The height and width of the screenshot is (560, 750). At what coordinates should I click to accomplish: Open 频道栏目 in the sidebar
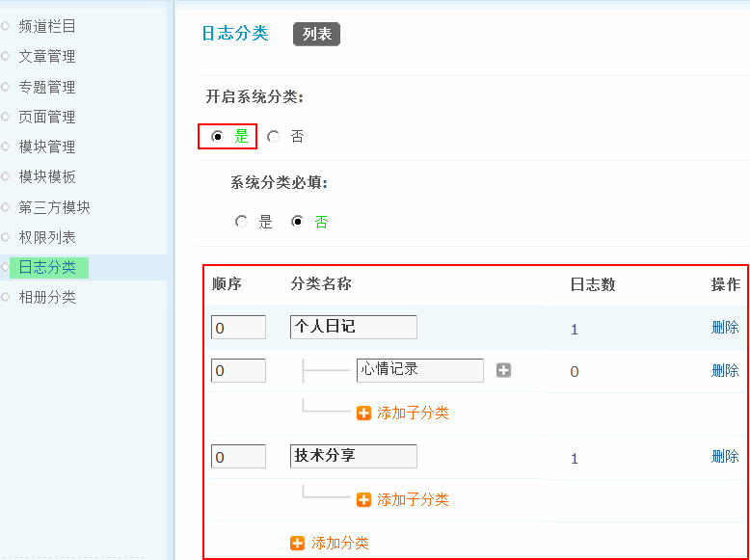tap(47, 27)
